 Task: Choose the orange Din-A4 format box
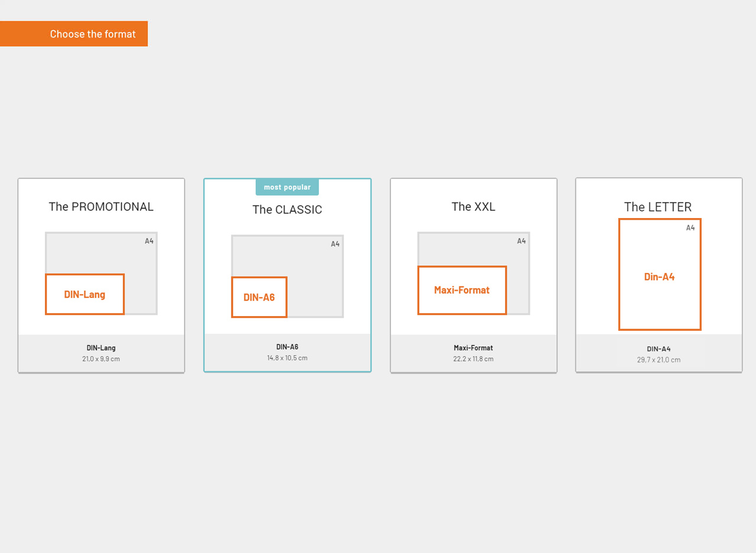(660, 274)
